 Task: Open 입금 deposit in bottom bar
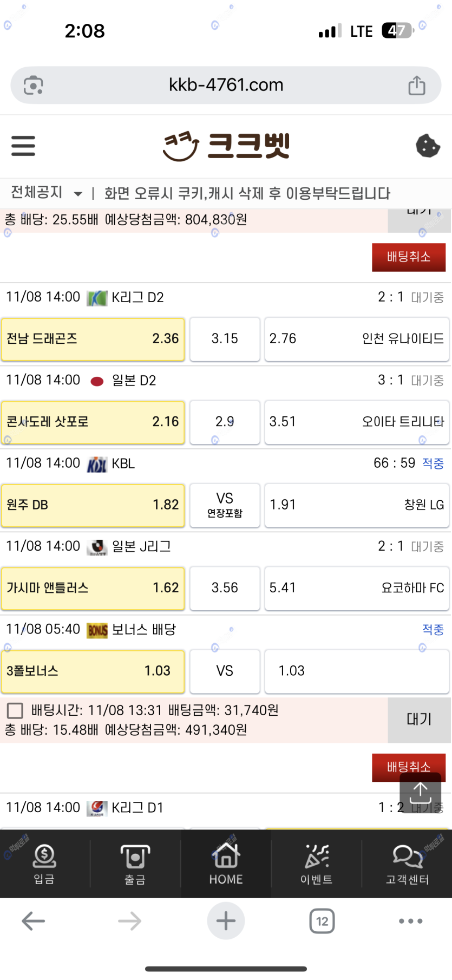click(44, 864)
